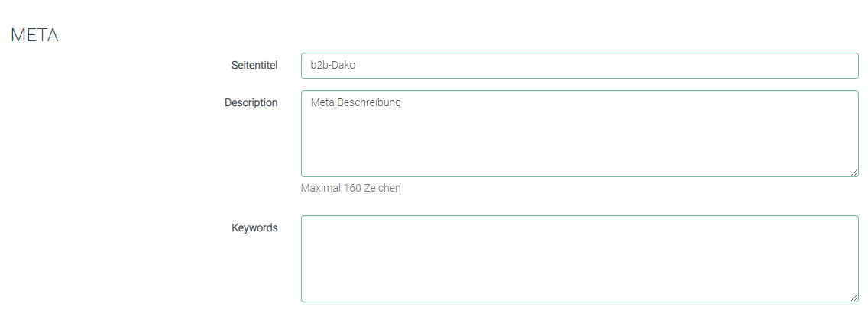The image size is (868, 313).
Task: Place cursor on "Meta Beschreibung" text
Action: (355, 102)
